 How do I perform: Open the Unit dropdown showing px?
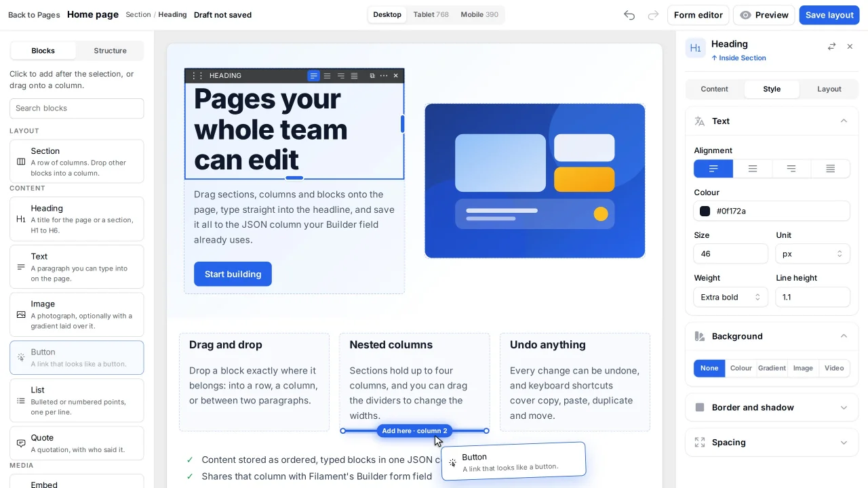coord(812,253)
